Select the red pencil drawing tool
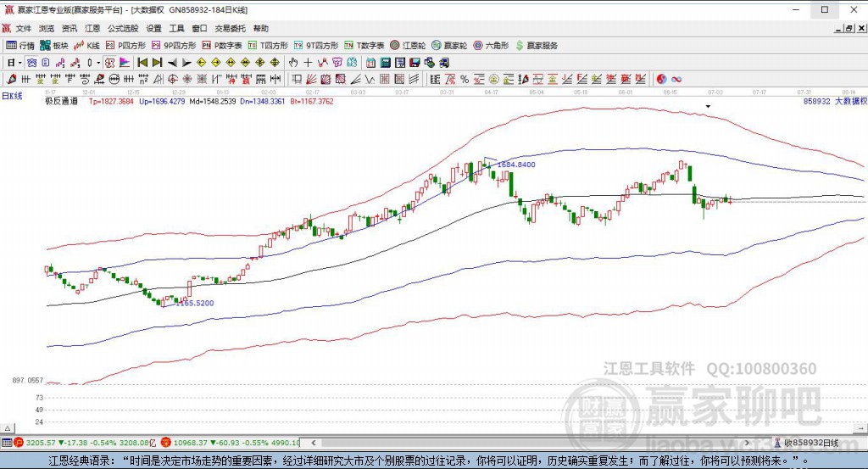The image size is (868, 469). pyautogui.click(x=12, y=79)
